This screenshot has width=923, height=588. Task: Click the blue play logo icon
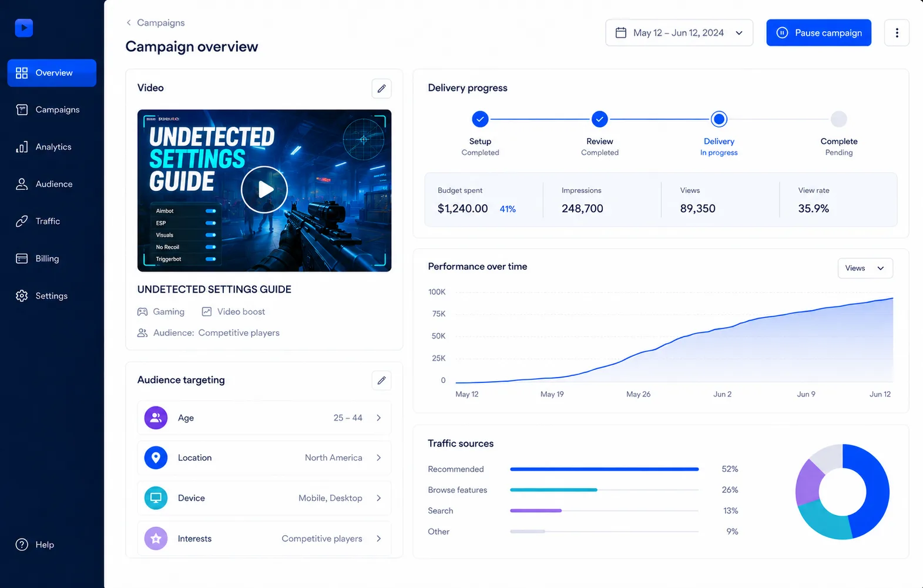tap(24, 28)
